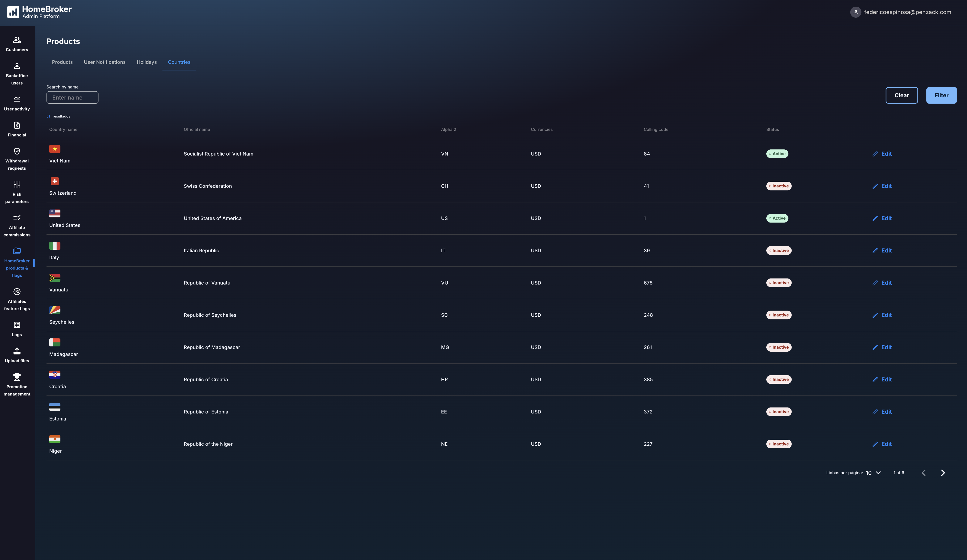Click the Search by name field

72,98
